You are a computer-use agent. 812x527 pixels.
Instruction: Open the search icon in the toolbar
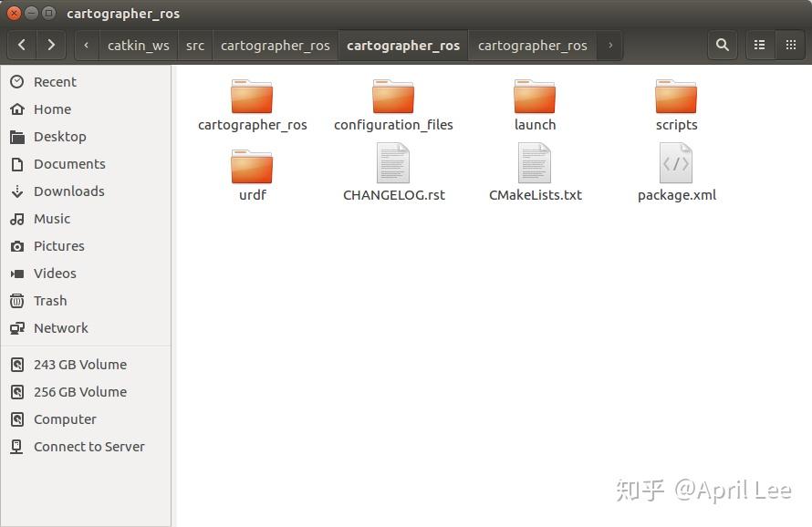[x=722, y=44]
